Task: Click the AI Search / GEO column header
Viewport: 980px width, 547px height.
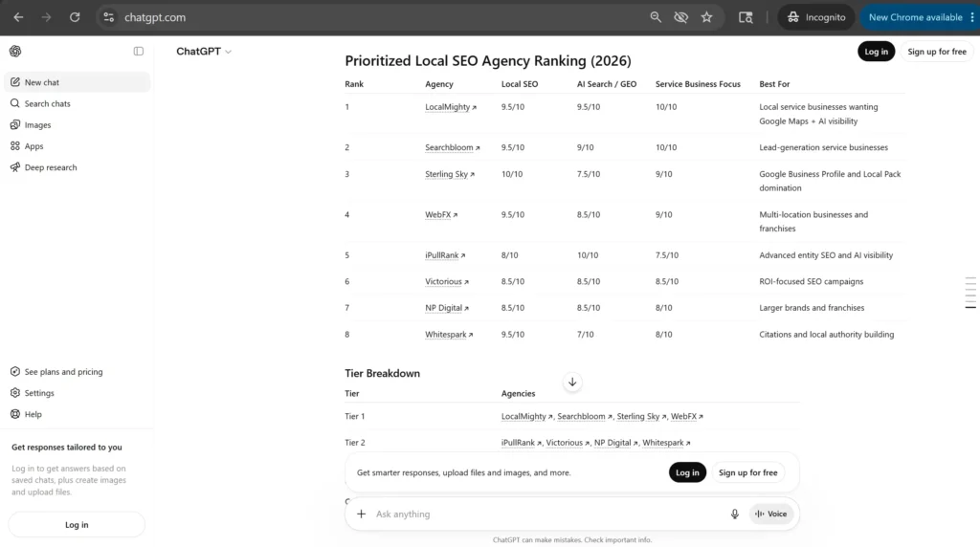Action: click(x=606, y=84)
